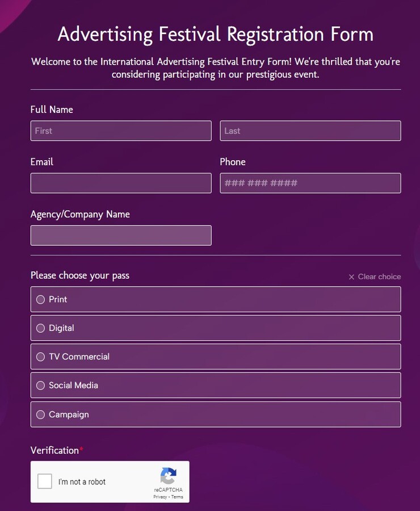
Task: Click the Agency/Company Name field
Action: (x=121, y=235)
